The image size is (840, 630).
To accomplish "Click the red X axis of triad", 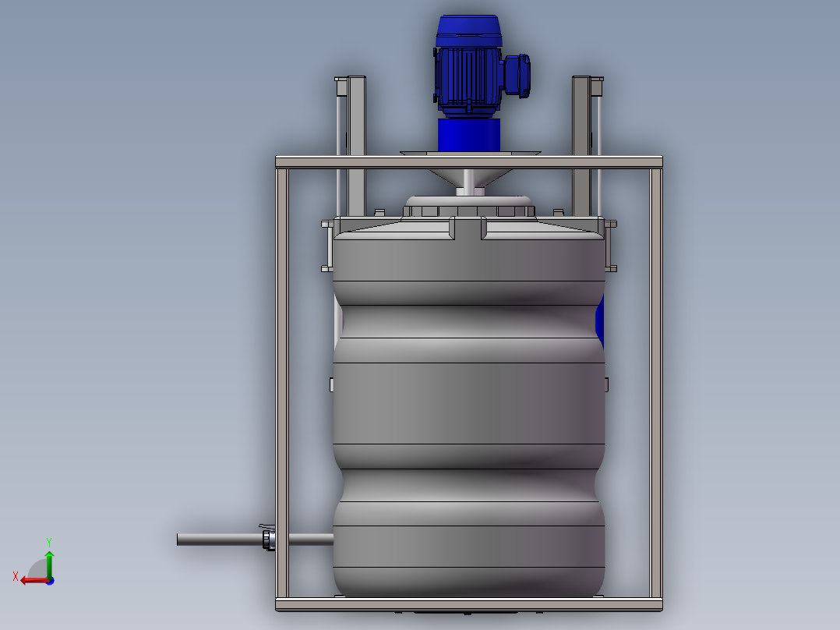I will pyautogui.click(x=34, y=580).
